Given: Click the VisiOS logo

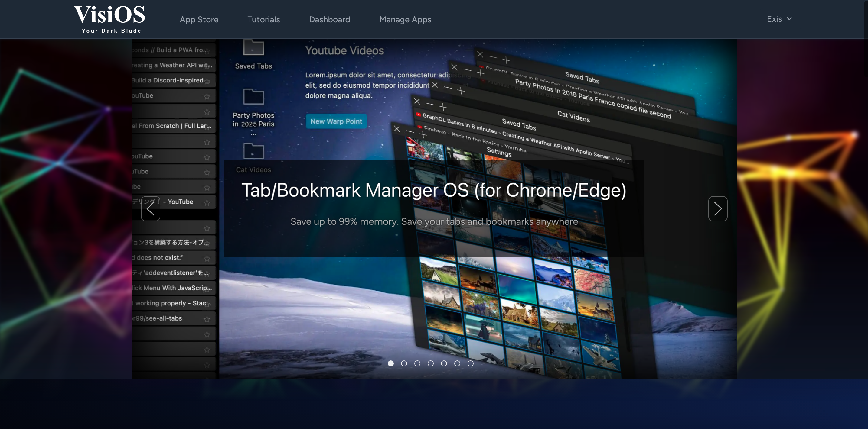Looking at the screenshot, I should (x=109, y=19).
